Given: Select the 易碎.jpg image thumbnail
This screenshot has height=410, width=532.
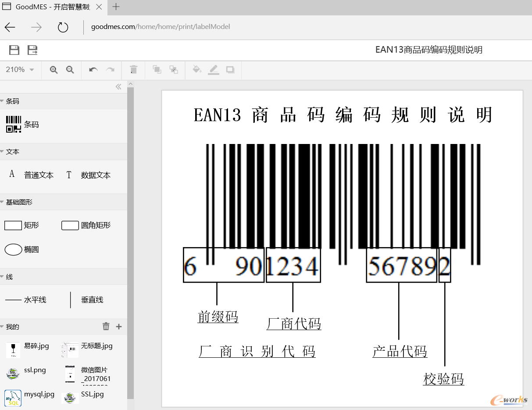Looking at the screenshot, I should click(x=13, y=350).
